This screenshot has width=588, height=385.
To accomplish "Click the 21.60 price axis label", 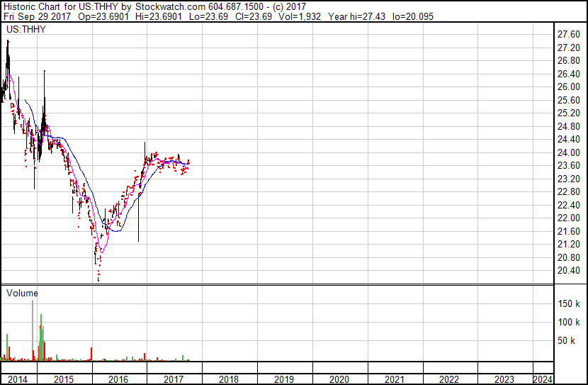I will (568, 231).
